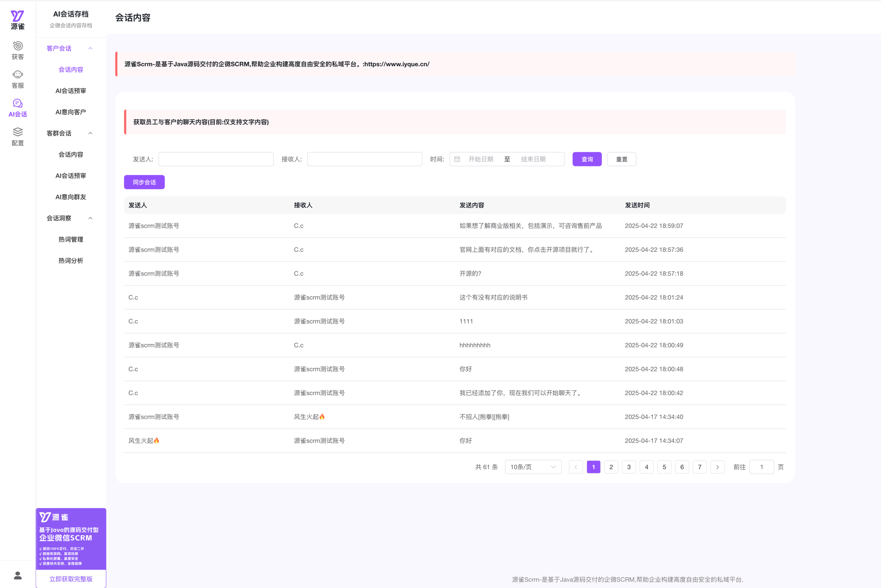Open 热词分析 menu item
This screenshot has width=881, height=588.
(x=71, y=261)
